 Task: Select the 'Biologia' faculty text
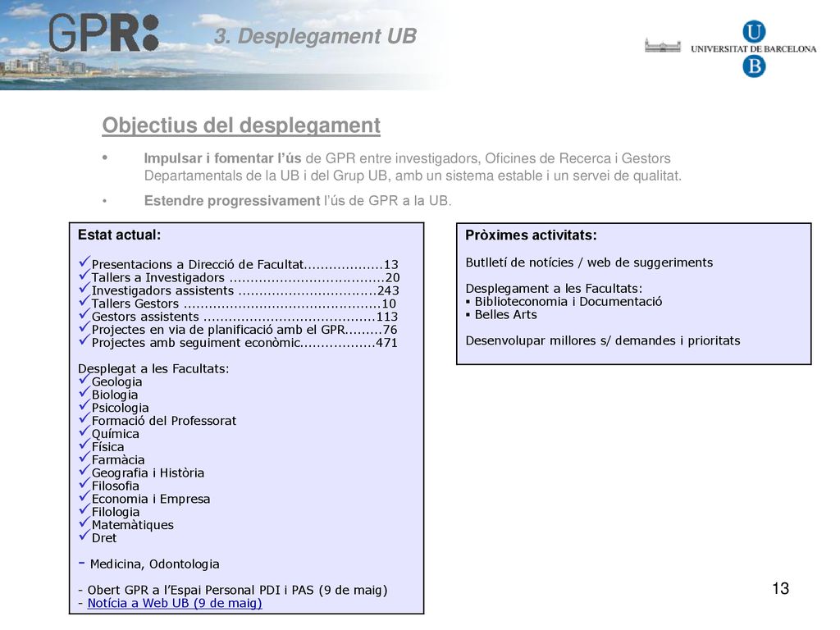(x=115, y=395)
